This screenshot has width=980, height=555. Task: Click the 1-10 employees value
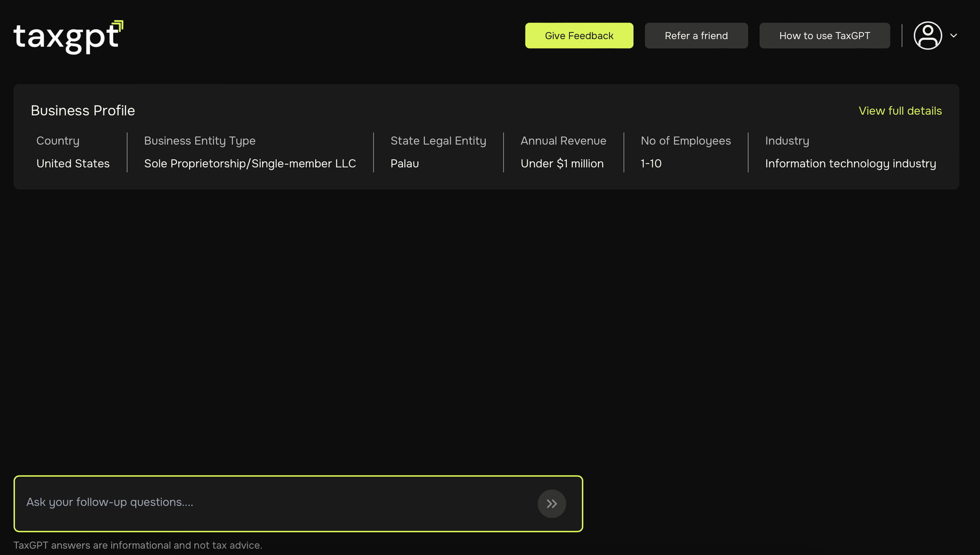pyautogui.click(x=651, y=164)
